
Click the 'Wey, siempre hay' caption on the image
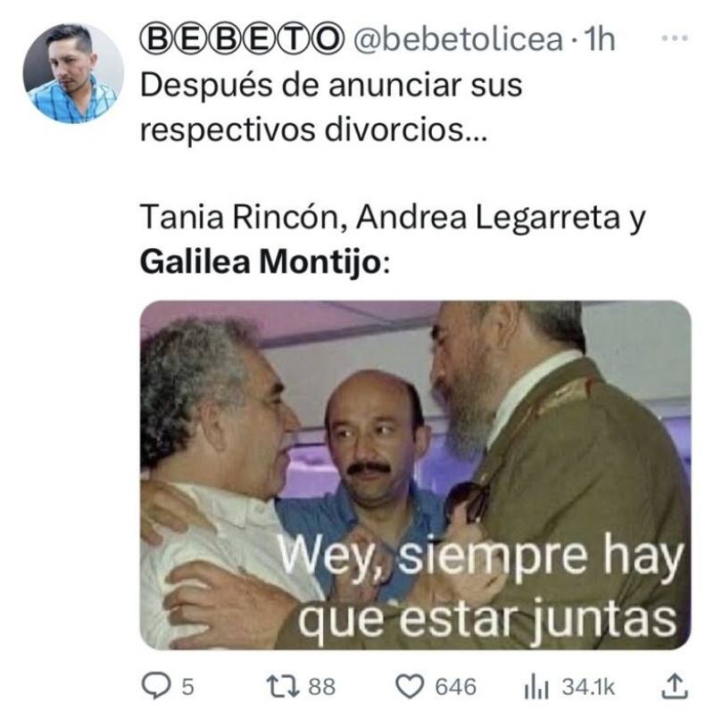481,556
